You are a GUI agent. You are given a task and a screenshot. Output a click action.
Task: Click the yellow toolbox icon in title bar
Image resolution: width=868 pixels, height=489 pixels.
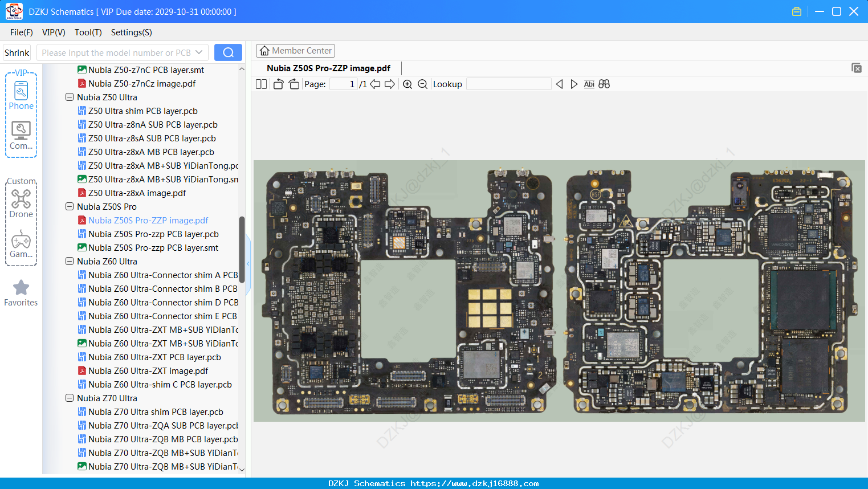797,11
